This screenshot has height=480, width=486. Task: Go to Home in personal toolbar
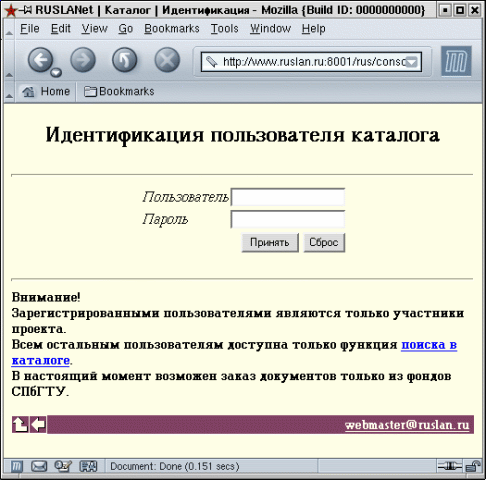(46, 91)
